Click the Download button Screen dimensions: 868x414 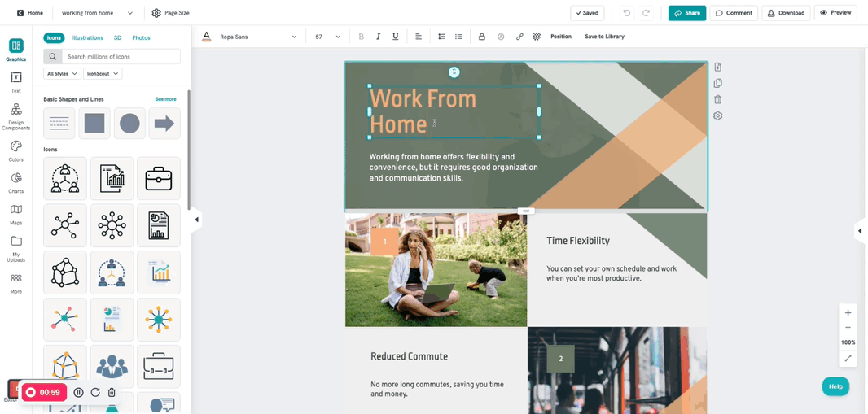[786, 13]
